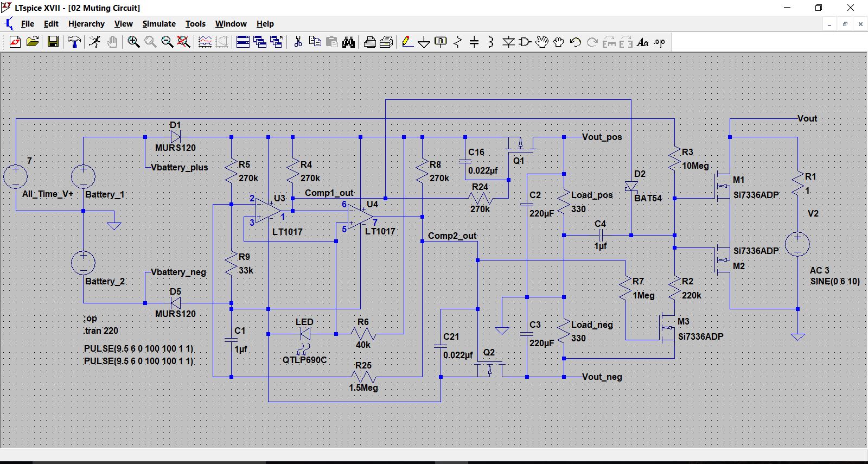868x464 pixels.
Task: Click the 10Meg value of R3
Action: 695,166
